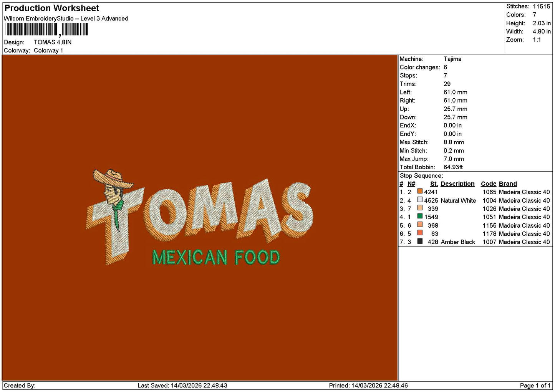The width and height of the screenshot is (555, 392).
Task: Click Page 1 of 1 in footer
Action: [535, 385]
